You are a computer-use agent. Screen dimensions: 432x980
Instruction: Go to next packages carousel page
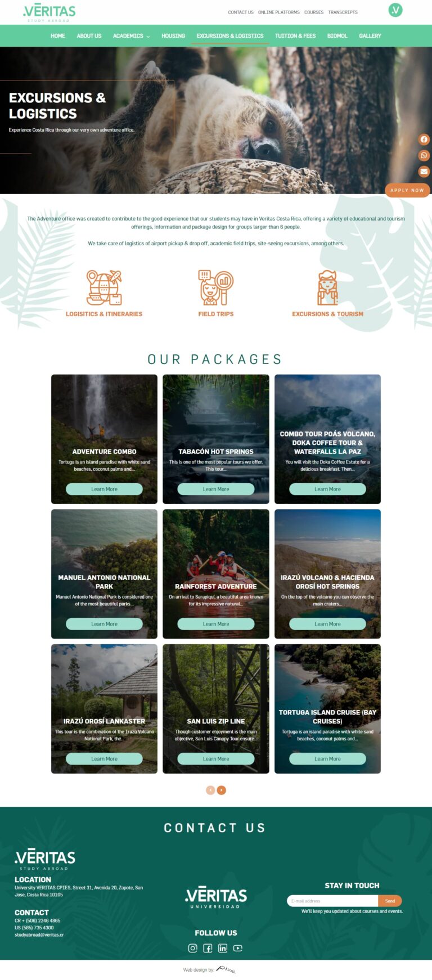click(x=222, y=790)
